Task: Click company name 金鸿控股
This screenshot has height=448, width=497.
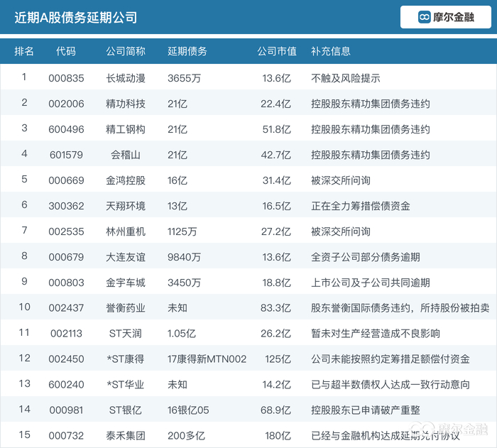Action: [126, 181]
